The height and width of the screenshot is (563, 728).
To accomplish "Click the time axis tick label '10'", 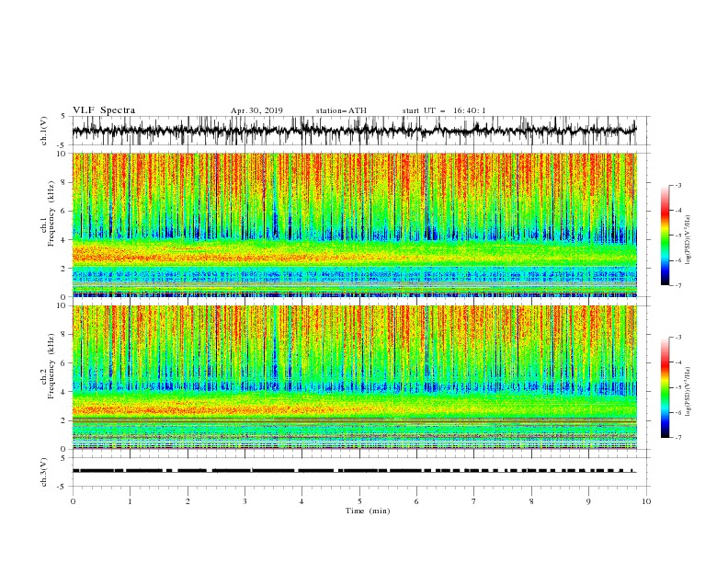I will (x=646, y=501).
